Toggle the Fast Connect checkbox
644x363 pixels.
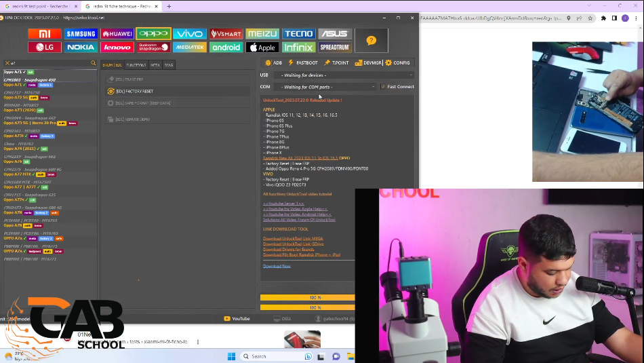click(x=383, y=87)
